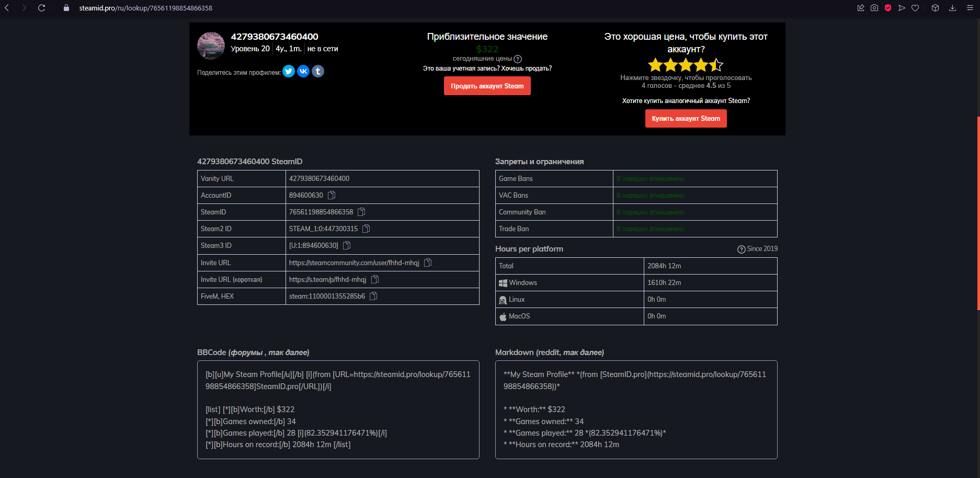
Task: Click the profile name heading 4279380673460400
Action: (275, 37)
